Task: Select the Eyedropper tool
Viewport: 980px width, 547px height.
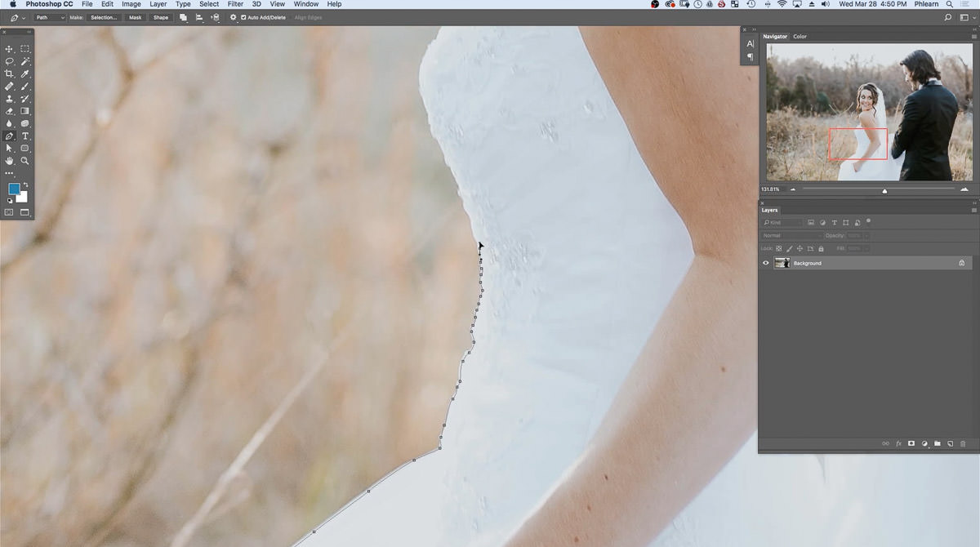Action: pos(25,73)
